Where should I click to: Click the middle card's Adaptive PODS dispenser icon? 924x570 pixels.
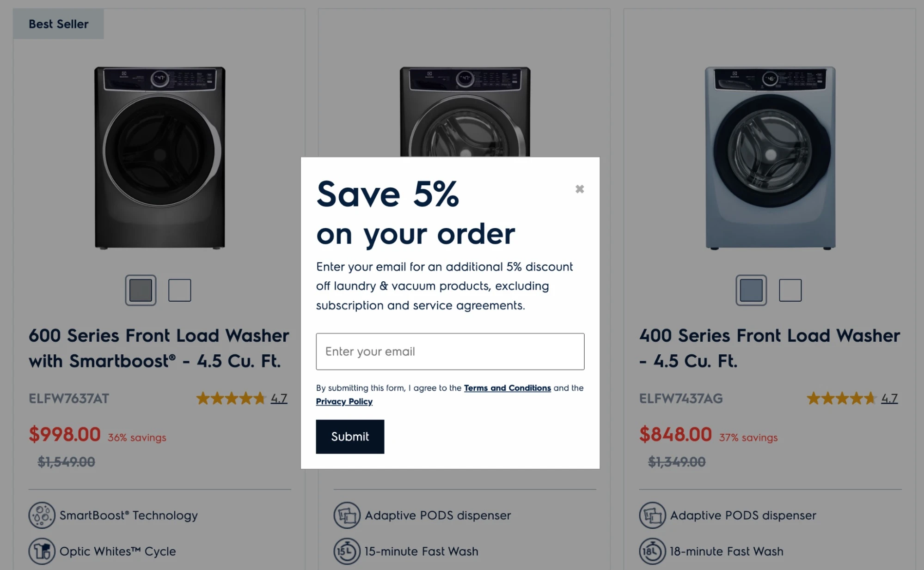coord(347,515)
